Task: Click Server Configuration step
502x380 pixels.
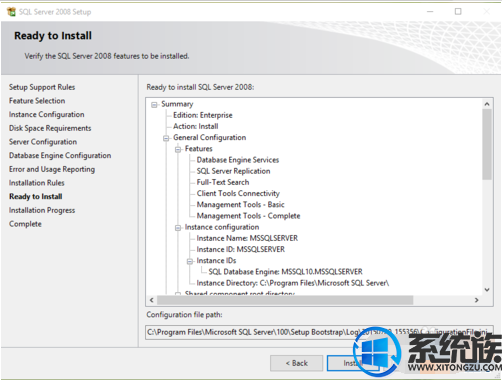Action: pyautogui.click(x=43, y=142)
